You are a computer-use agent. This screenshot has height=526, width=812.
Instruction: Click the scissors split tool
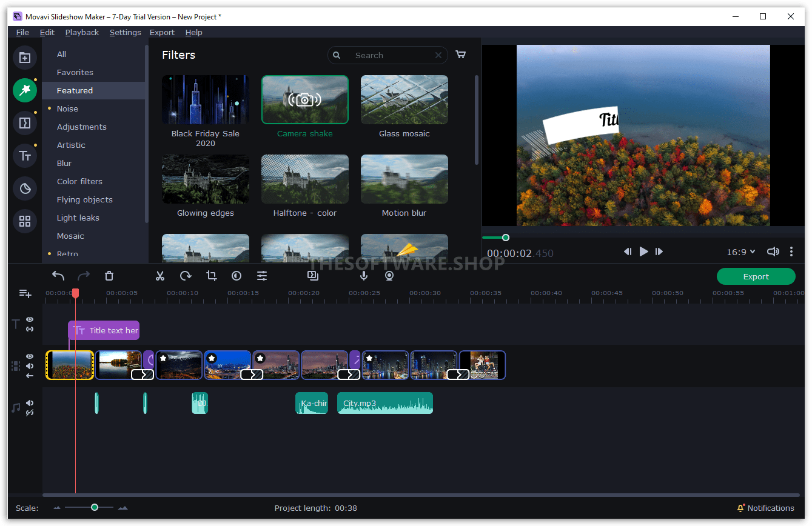coord(160,276)
